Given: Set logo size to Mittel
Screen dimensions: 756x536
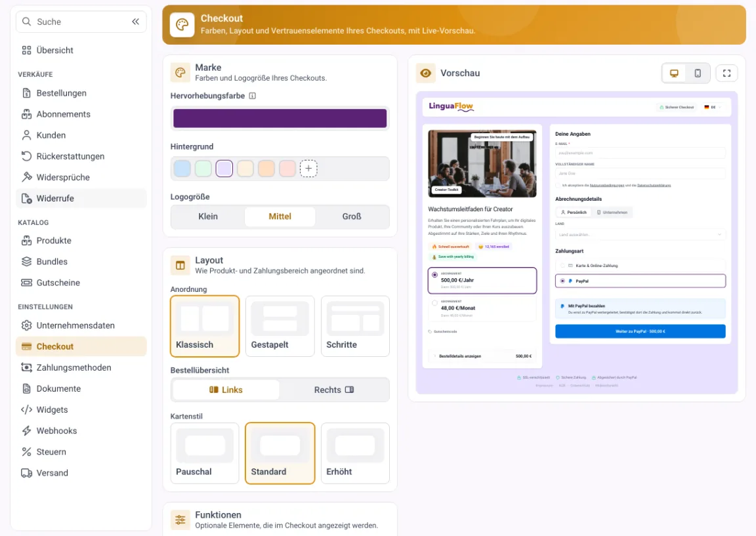Looking at the screenshot, I should (x=280, y=217).
